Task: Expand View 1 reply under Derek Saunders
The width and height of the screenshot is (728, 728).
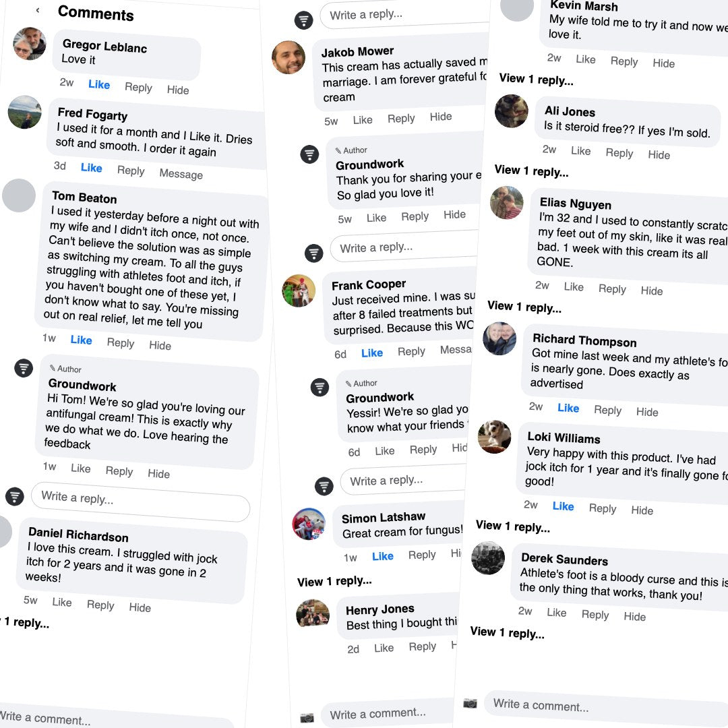Action: pos(507,632)
